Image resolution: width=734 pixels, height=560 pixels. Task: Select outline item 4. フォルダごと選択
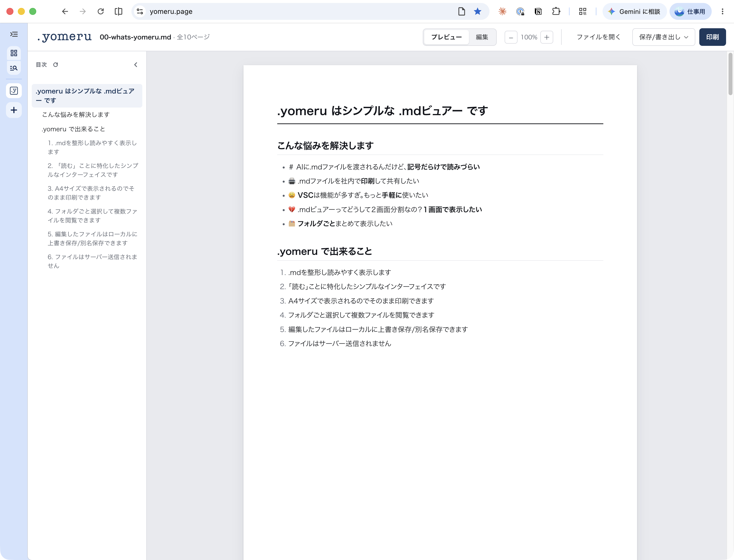[92, 216]
